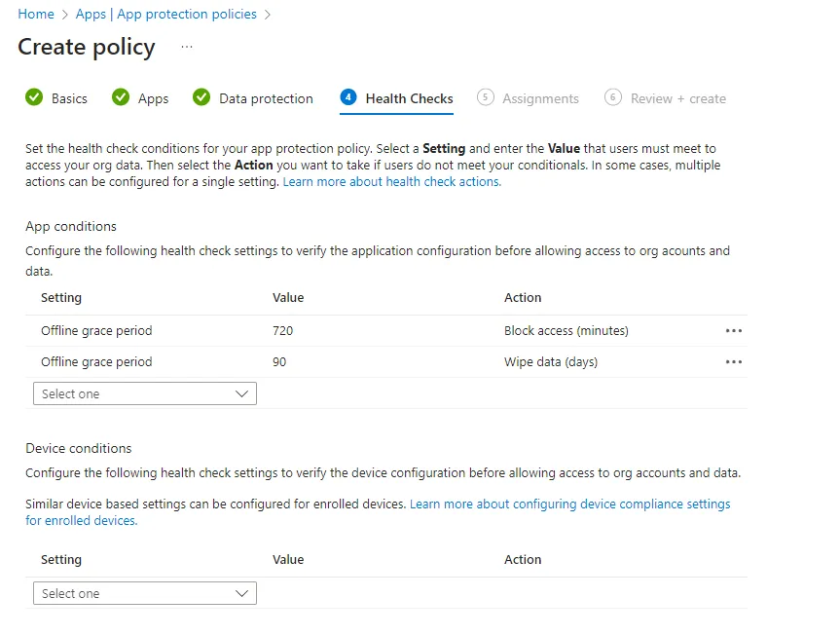Click the green checkmark icon beside Basics
Image resolution: width=840 pixels, height=635 pixels.
coord(34,97)
